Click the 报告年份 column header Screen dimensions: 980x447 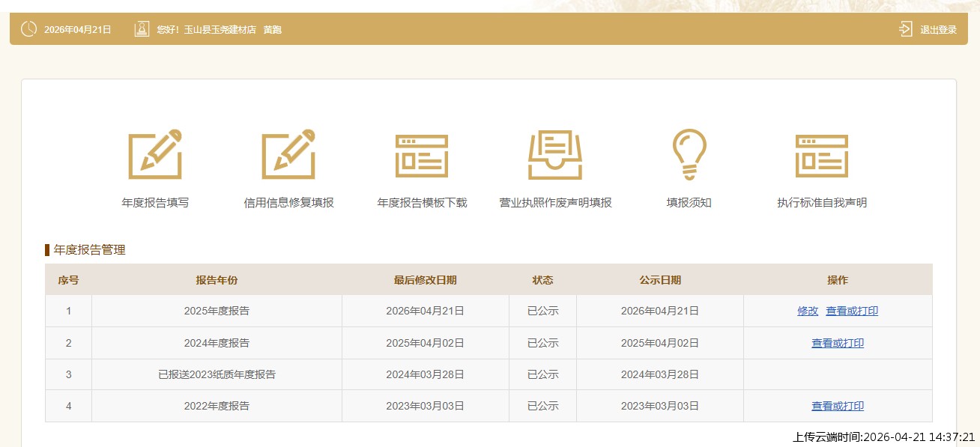click(x=217, y=280)
